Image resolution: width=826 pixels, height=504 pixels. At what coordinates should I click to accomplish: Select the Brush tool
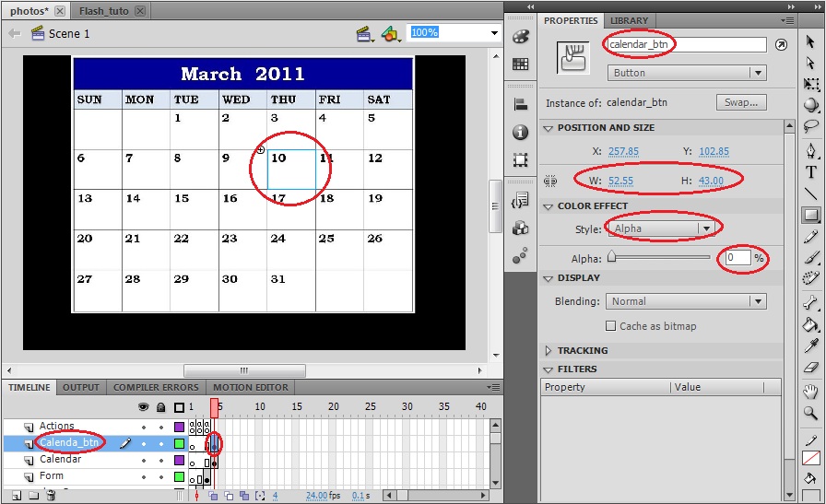(811, 257)
